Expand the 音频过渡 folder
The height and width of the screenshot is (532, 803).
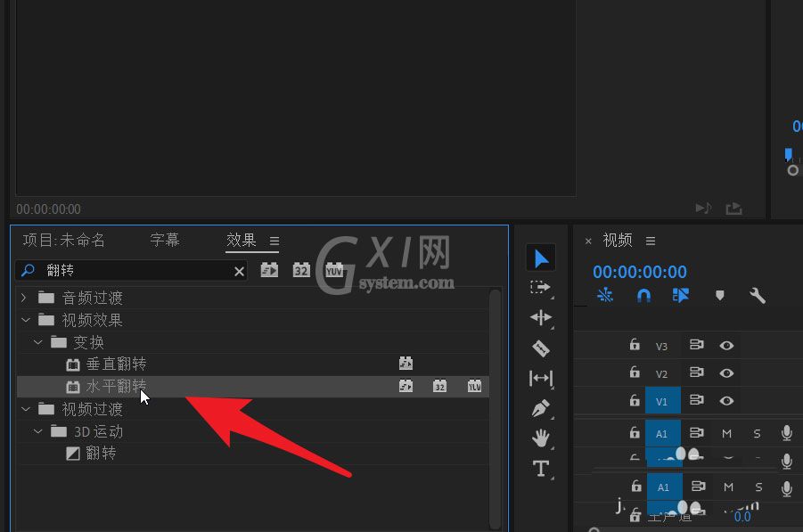pyautogui.click(x=23, y=298)
